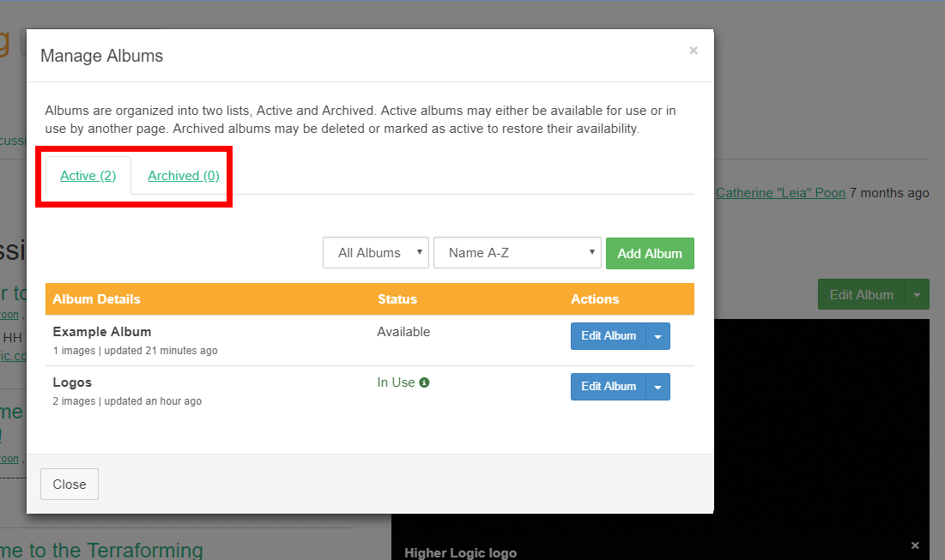The width and height of the screenshot is (945, 560).
Task: Expand the caret beside the green Edit Album button
Action: [x=918, y=294]
